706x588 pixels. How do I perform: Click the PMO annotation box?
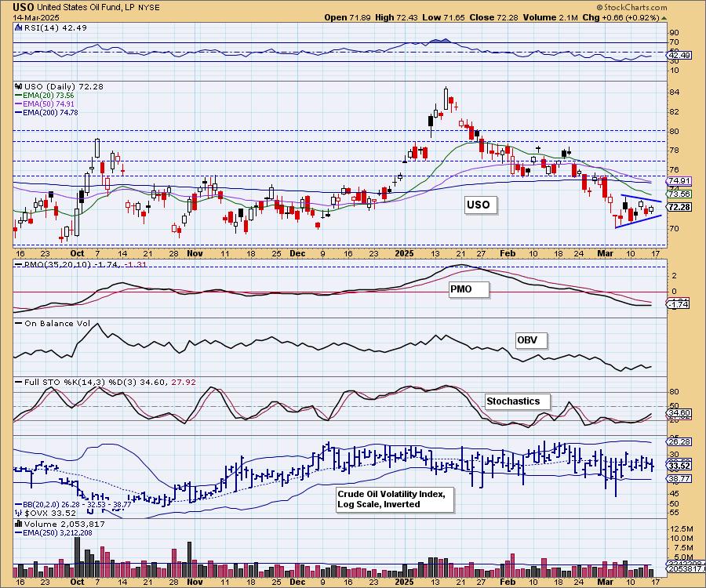pos(468,289)
